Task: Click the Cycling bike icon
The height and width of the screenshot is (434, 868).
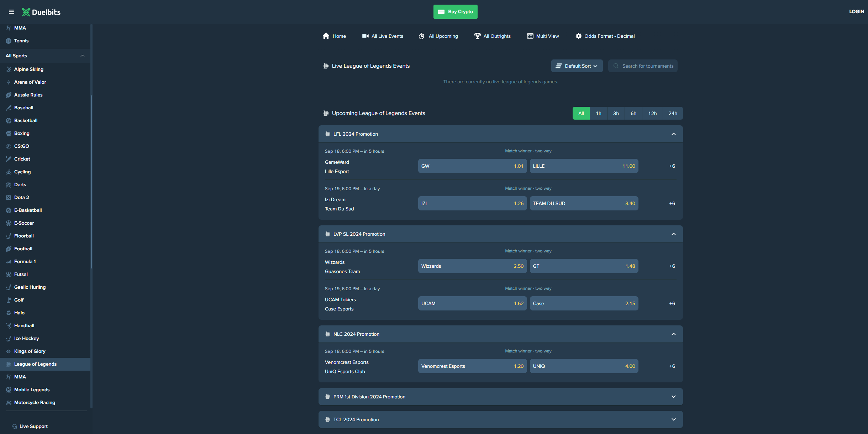Action: pos(9,172)
